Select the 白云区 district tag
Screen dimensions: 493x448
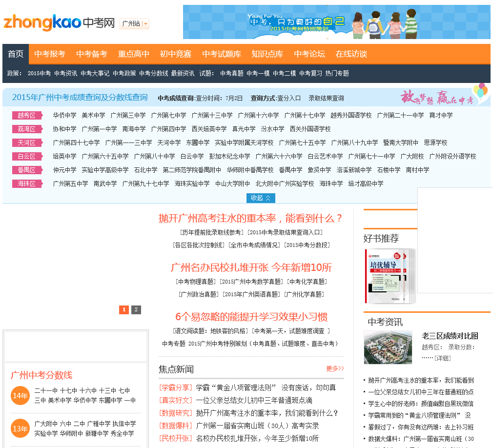(27, 156)
